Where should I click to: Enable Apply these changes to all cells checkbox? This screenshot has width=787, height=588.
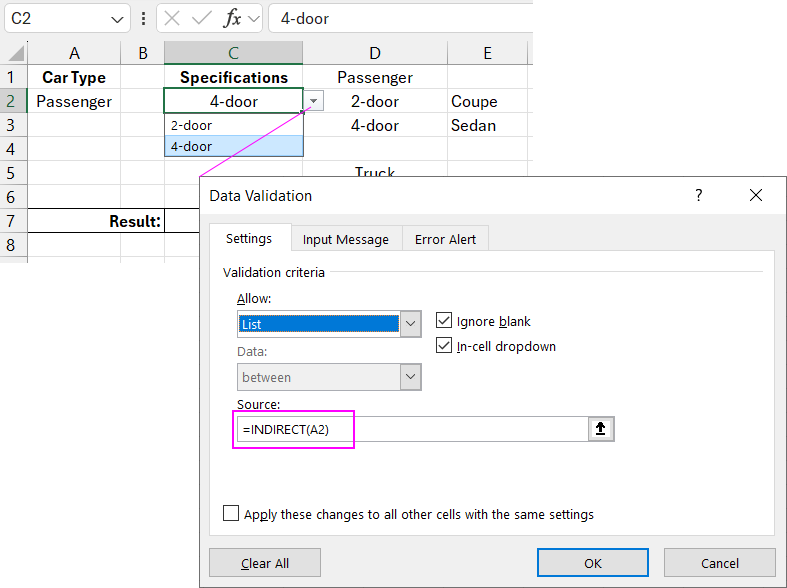click(x=231, y=513)
